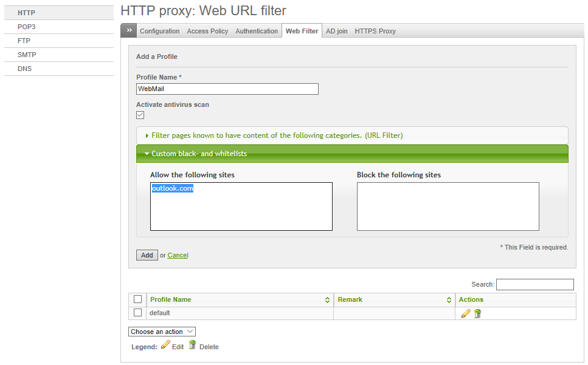The height and width of the screenshot is (365, 588).
Task: Open the HTTPS Proxy tab
Action: pos(375,31)
